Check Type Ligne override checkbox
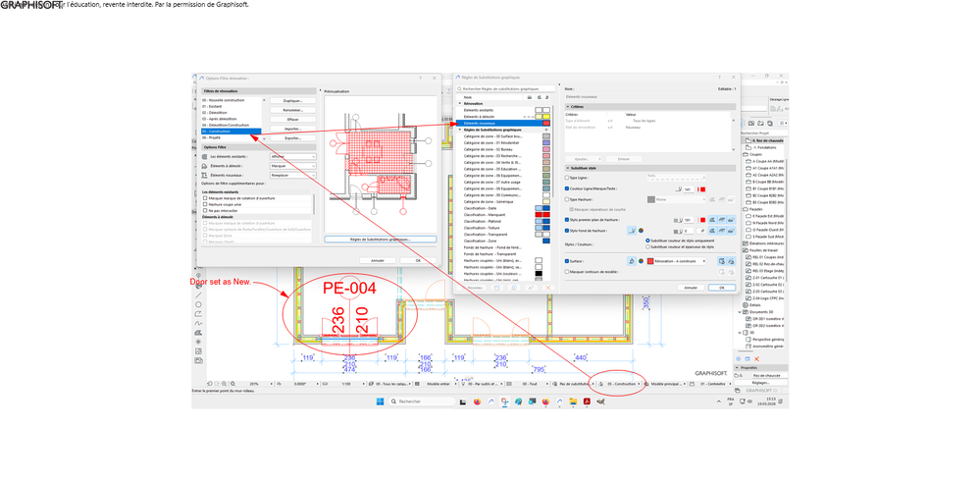 [x=567, y=178]
